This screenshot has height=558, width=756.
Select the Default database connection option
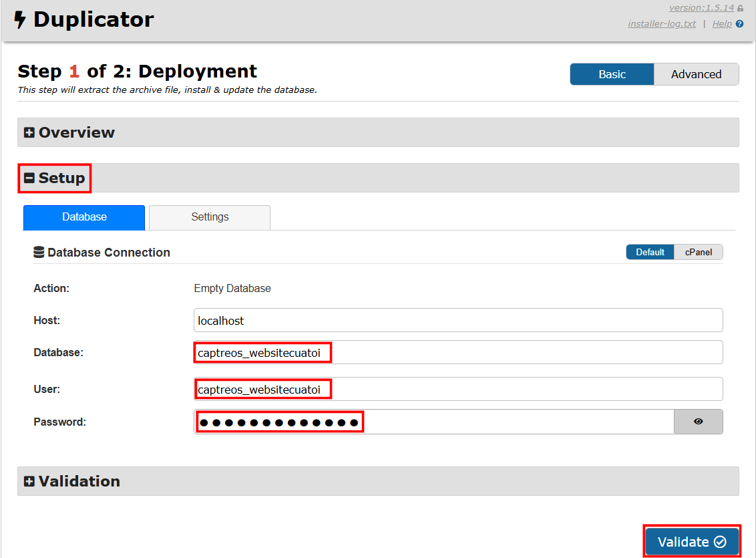pyautogui.click(x=650, y=252)
